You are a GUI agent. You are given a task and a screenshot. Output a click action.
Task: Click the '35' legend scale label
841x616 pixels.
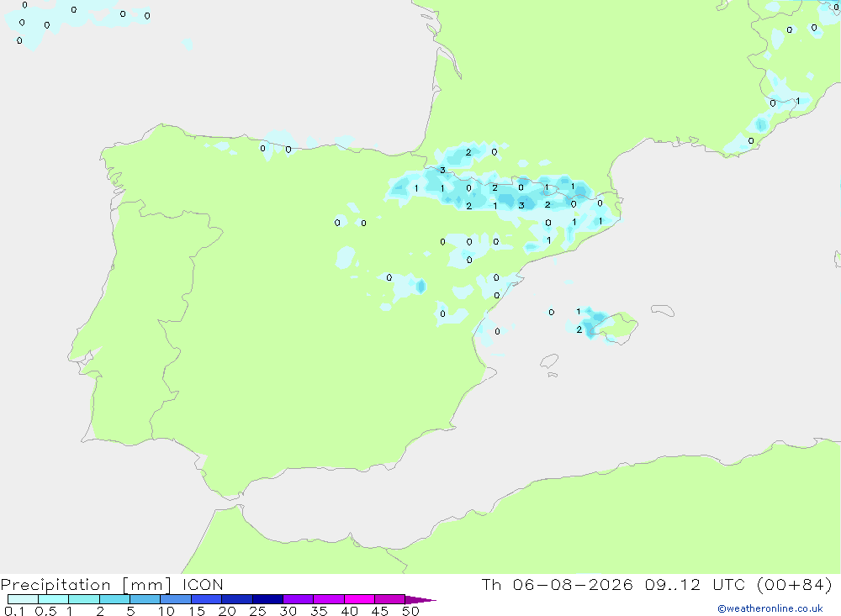click(x=319, y=611)
